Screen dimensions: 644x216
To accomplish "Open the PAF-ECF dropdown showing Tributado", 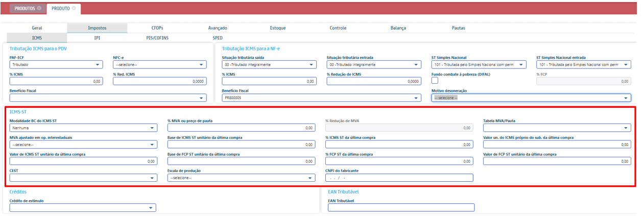I will point(56,65).
